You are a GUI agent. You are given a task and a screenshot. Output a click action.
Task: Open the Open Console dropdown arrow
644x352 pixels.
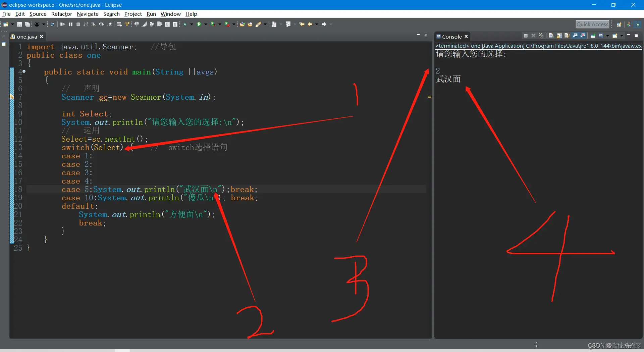[x=622, y=36]
